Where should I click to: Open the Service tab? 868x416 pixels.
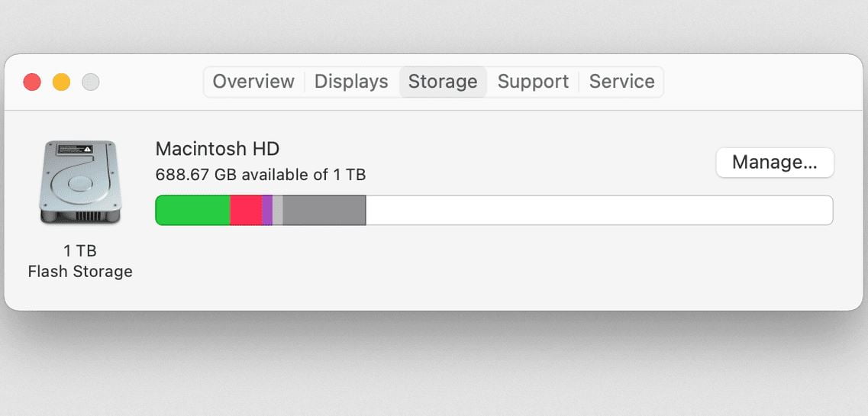621,82
